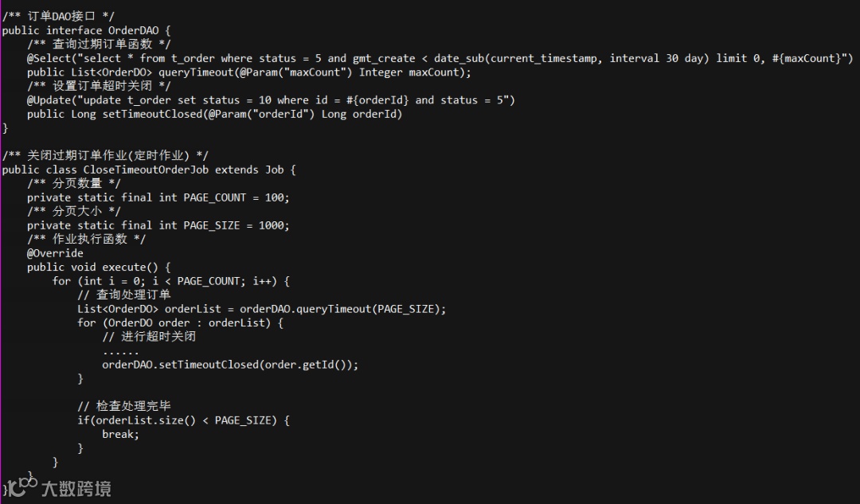Click the 大数跨境 watermark text
Image resolution: width=860 pixels, height=504 pixels.
(76, 488)
